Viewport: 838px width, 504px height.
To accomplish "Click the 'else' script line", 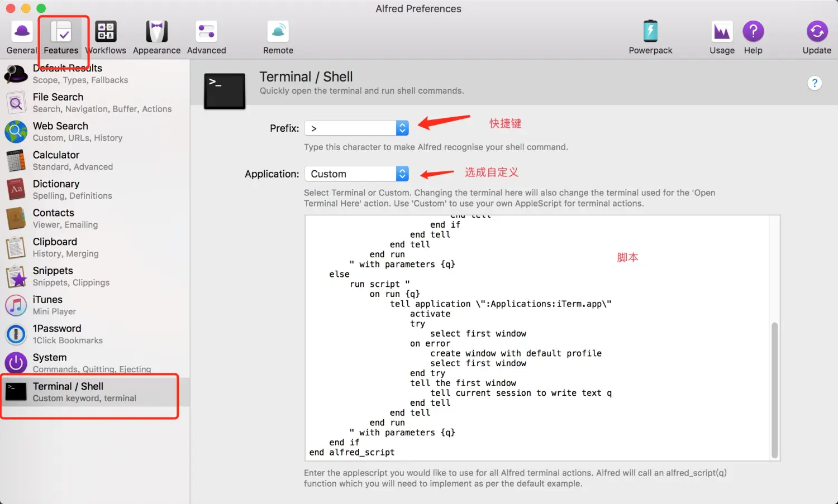I will tap(339, 275).
